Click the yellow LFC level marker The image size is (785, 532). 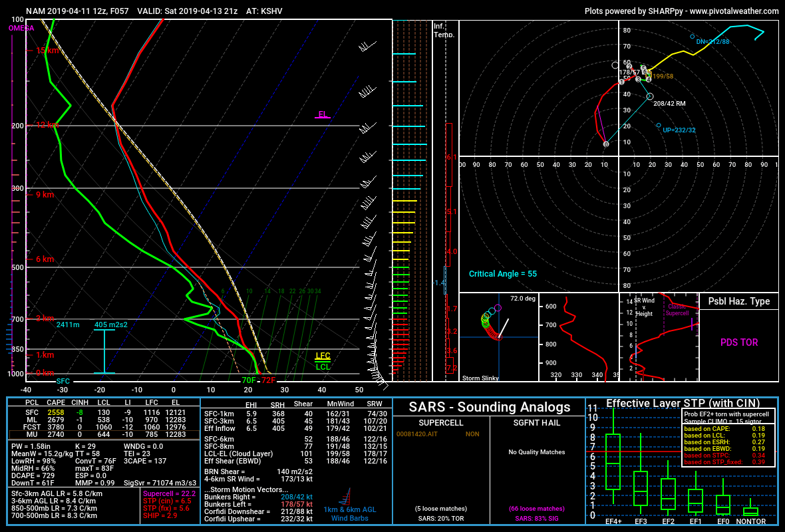[323, 356]
